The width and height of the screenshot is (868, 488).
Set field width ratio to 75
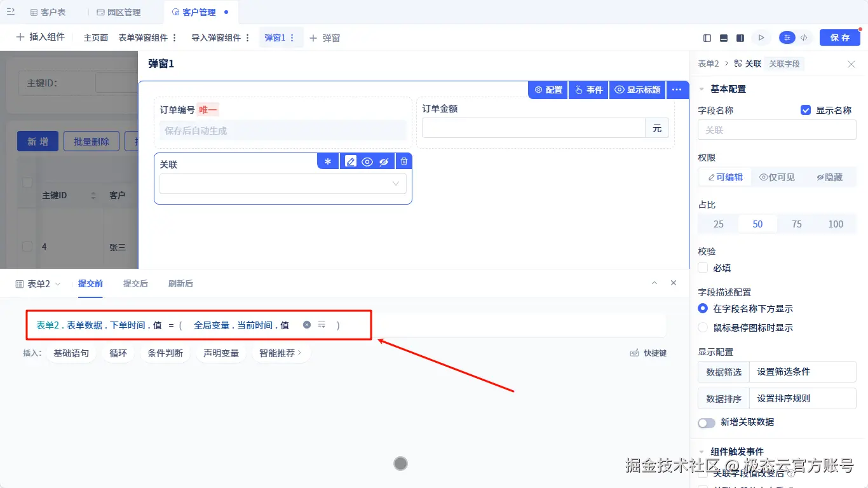(797, 224)
